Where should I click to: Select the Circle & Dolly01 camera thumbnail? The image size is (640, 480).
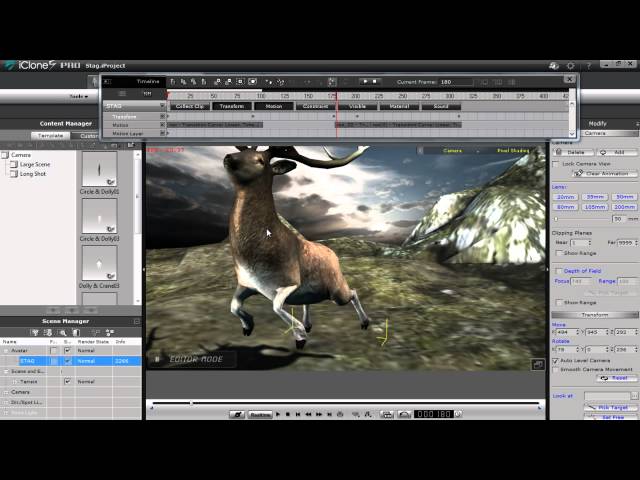(99, 169)
